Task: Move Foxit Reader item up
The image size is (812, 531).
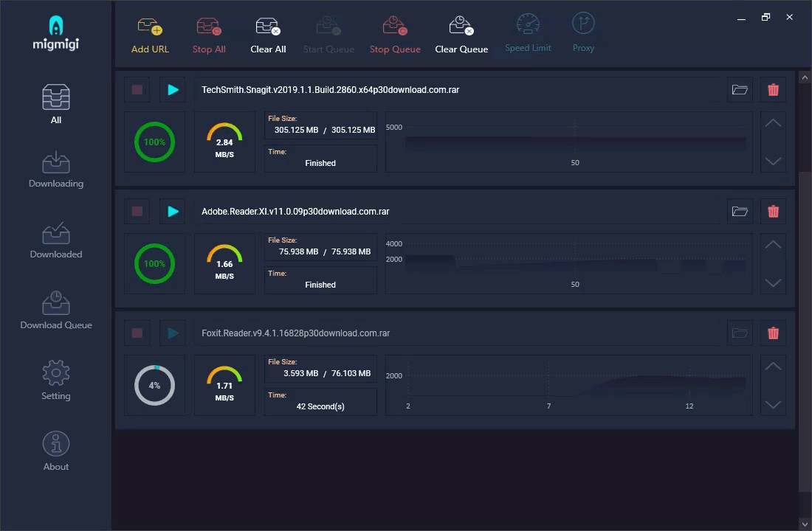Action: click(773, 367)
